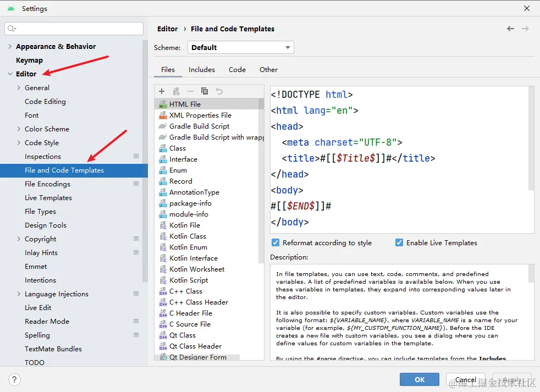Viewport: 540px width, 392px height.
Task: Click the search magnifier icon
Action: coord(12,28)
